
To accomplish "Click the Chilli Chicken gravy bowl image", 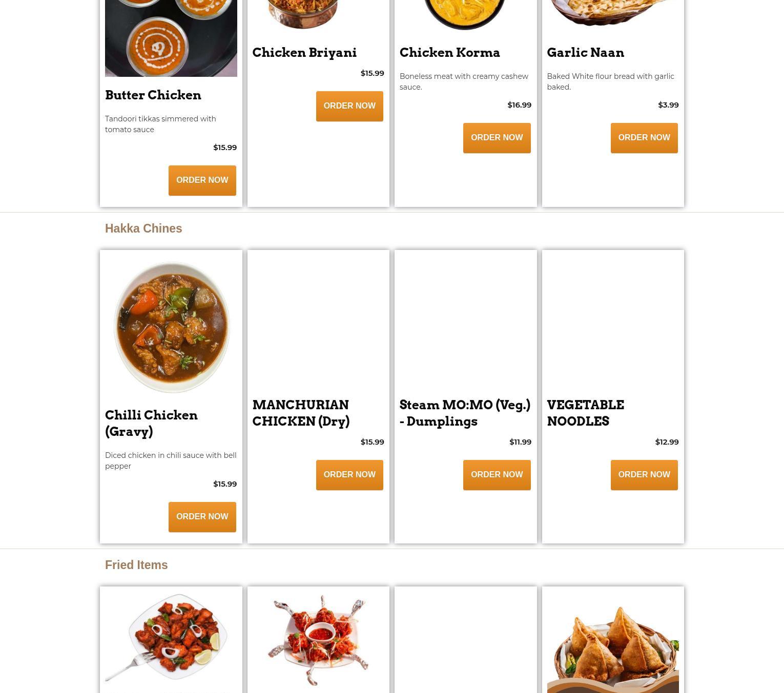I will pos(171,327).
